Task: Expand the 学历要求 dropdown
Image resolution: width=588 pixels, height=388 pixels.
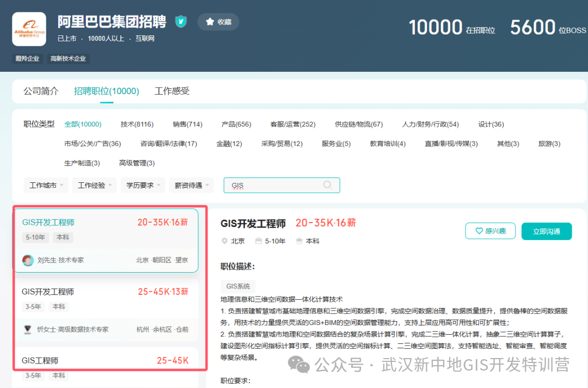Action: click(143, 185)
